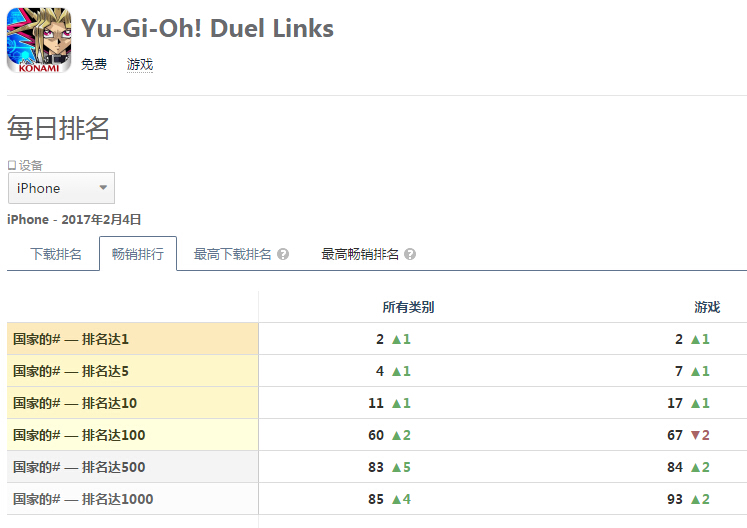Click the Yu-Gi-Oh! Duel Links app icon
747x528 pixels.
point(39,40)
